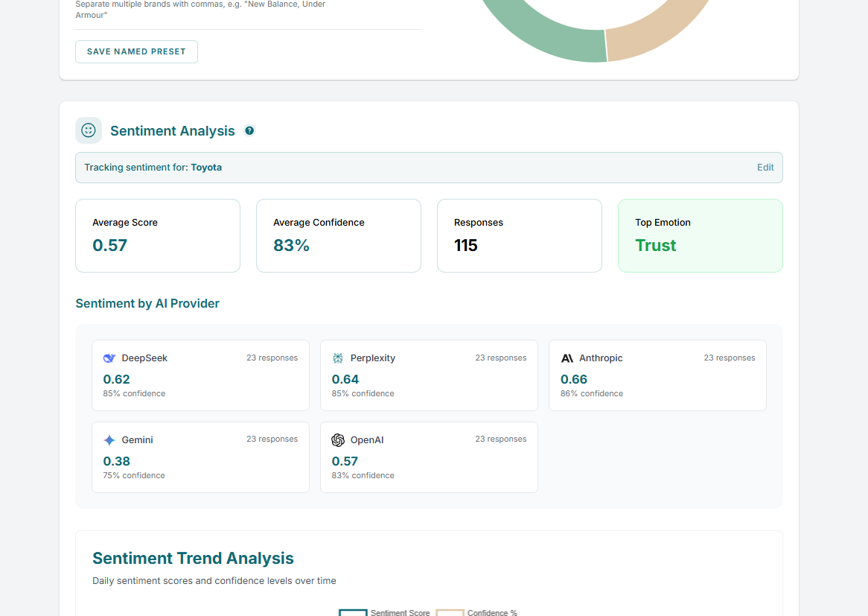The height and width of the screenshot is (616, 868).
Task: Click the Save Named Preset button
Action: (136, 51)
